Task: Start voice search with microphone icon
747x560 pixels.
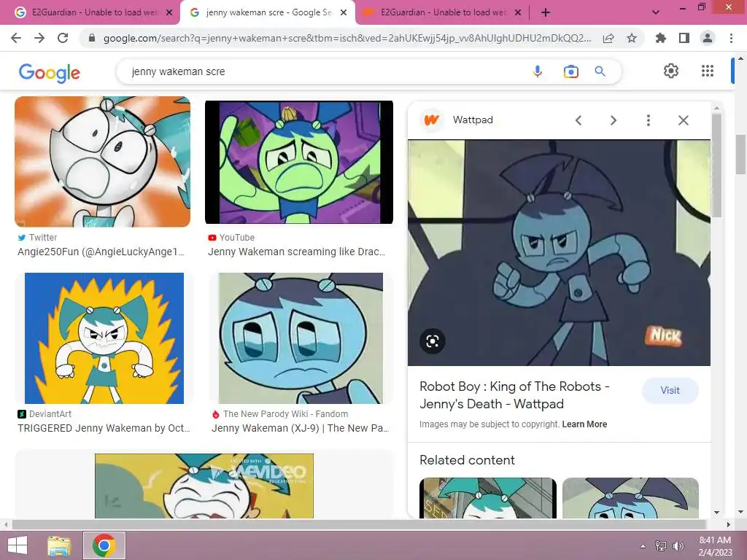Action: pos(538,71)
